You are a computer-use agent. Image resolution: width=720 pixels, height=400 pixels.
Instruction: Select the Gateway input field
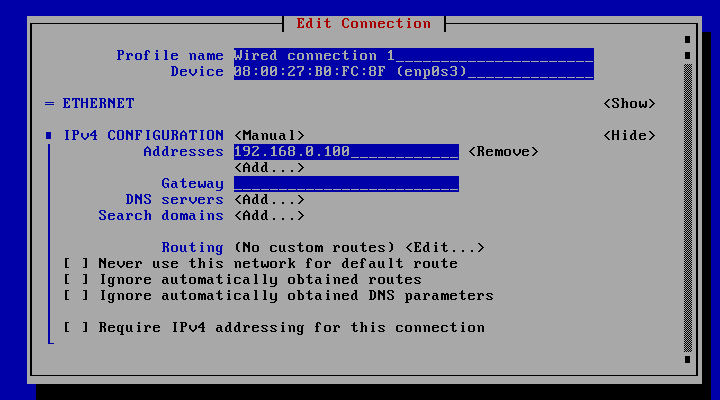pos(346,183)
